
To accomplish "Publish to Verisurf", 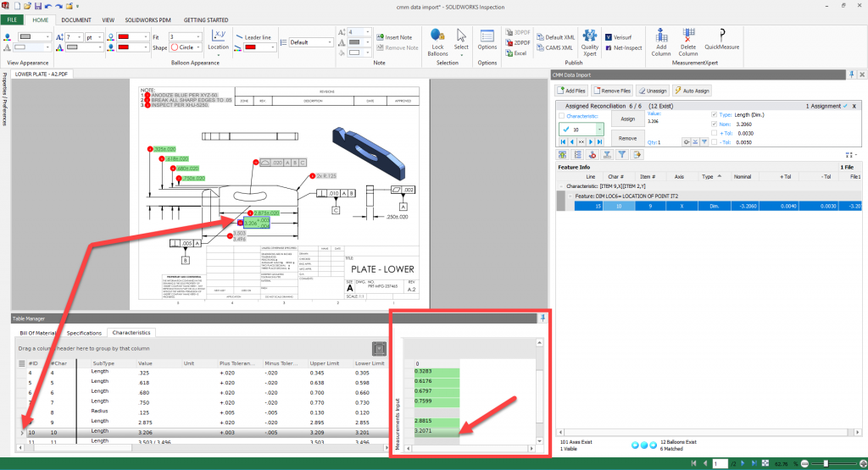I will click(x=618, y=37).
